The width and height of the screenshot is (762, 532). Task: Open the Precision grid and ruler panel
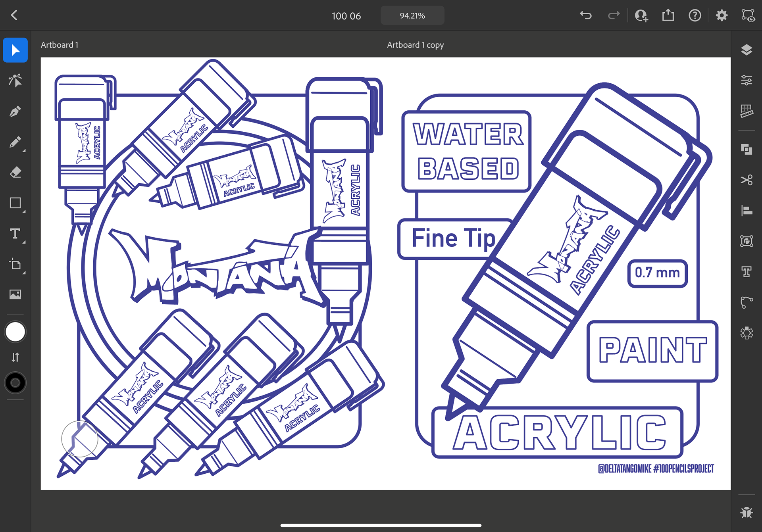tap(747, 111)
